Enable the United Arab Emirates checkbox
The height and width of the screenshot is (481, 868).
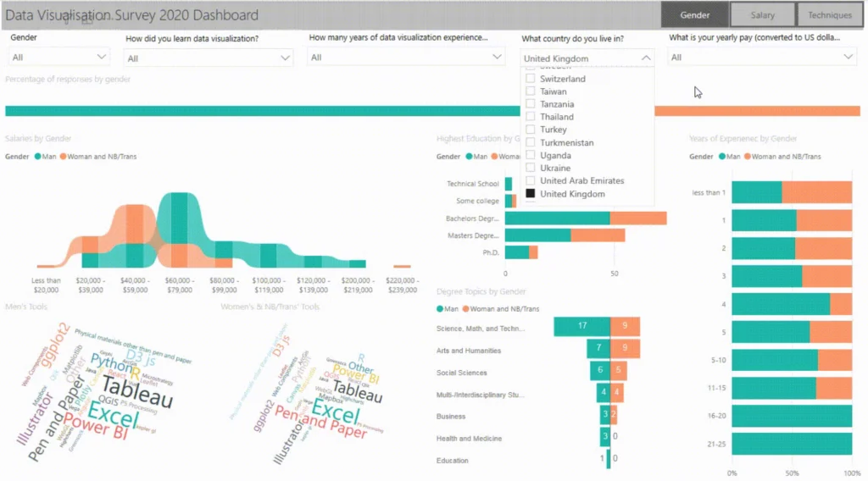pos(531,181)
